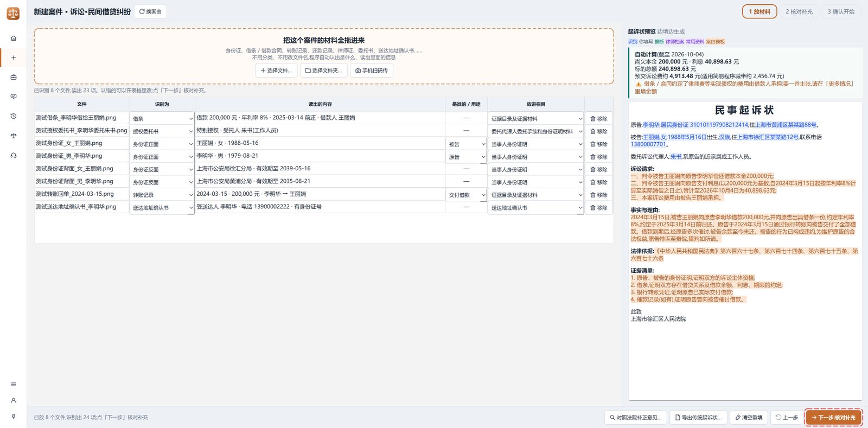The height and width of the screenshot is (428, 868).
Task: Switch to step 3 确认开始 tab
Action: click(841, 11)
